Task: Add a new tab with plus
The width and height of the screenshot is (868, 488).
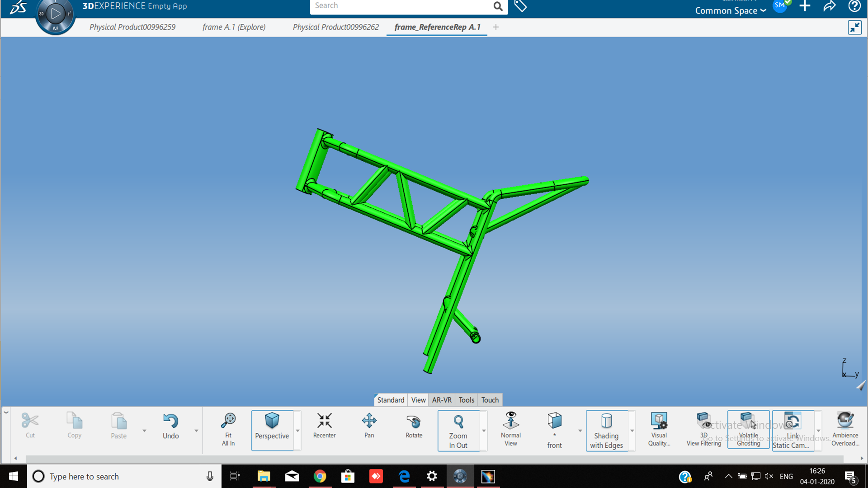Action: click(496, 27)
